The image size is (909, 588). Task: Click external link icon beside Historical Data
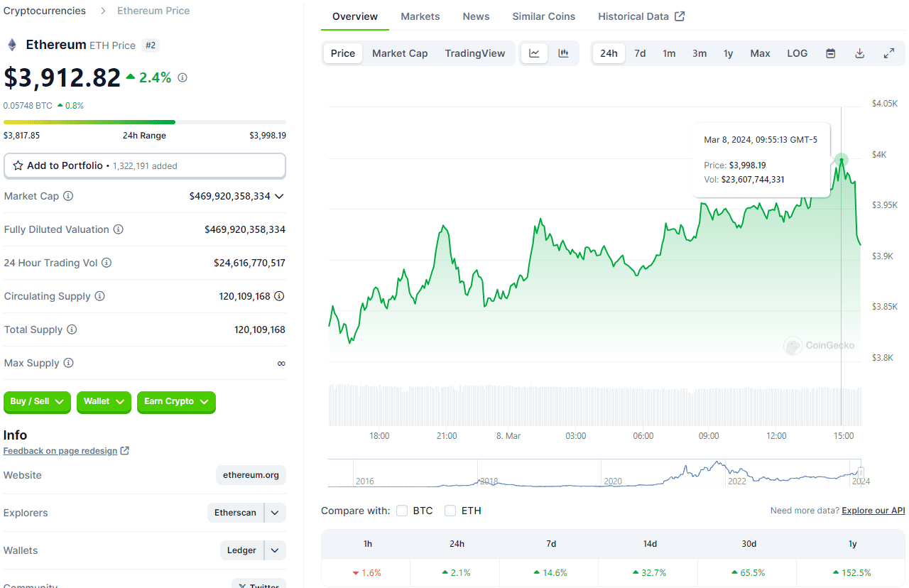(x=680, y=16)
